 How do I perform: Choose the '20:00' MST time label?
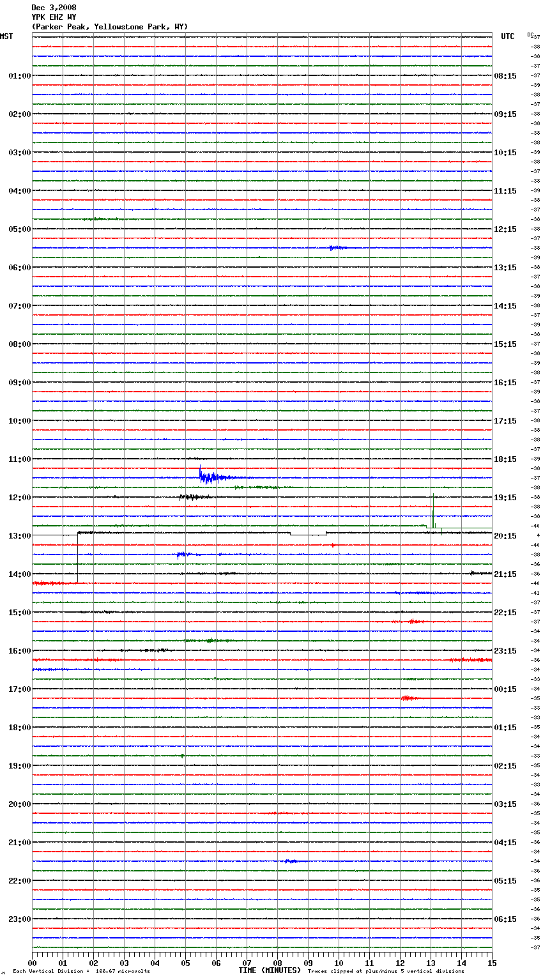(19, 804)
